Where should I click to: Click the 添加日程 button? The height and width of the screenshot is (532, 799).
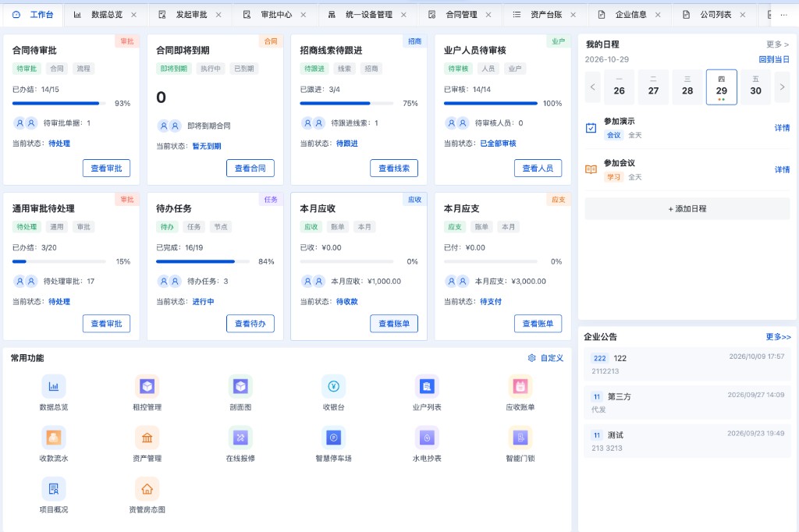coord(687,209)
